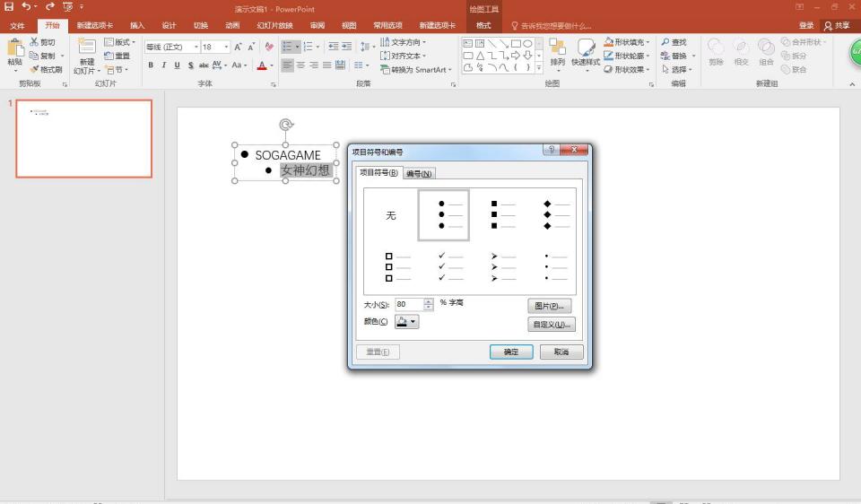Click the Save icon in quick access toolbar

(x=9, y=6)
